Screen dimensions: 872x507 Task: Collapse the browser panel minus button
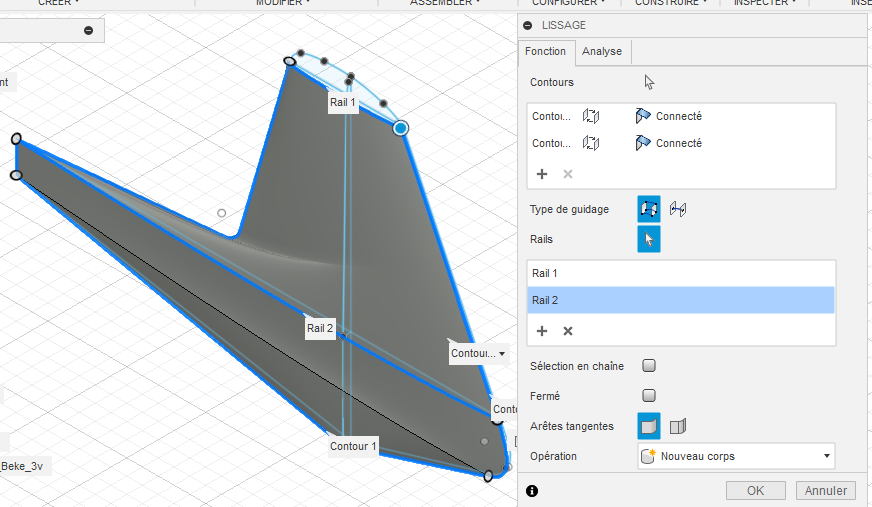tap(88, 31)
